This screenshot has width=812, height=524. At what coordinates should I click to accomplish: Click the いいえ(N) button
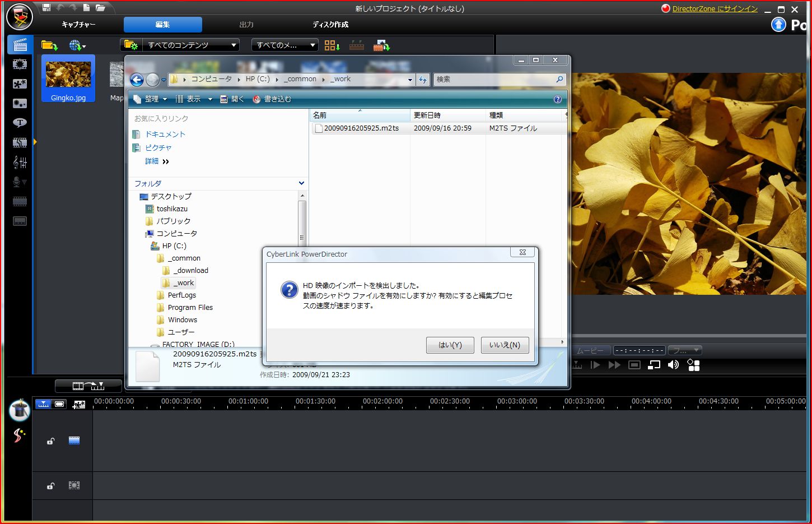[505, 345]
